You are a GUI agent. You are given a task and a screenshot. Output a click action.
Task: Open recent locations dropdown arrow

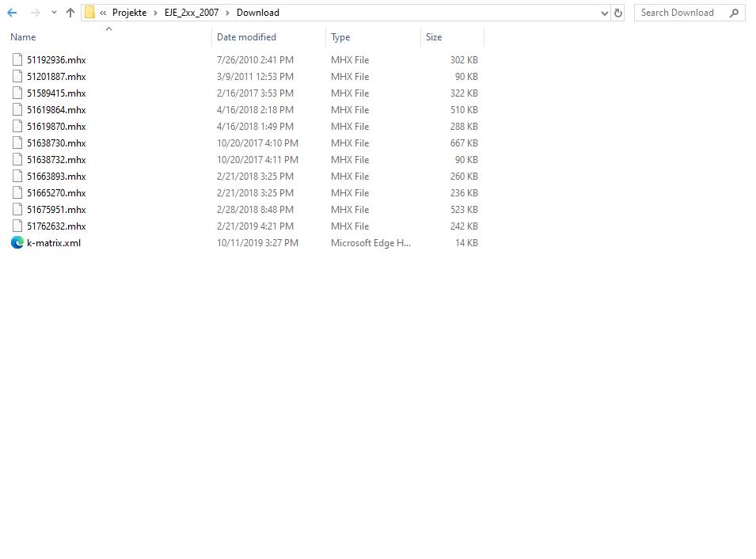pos(54,13)
